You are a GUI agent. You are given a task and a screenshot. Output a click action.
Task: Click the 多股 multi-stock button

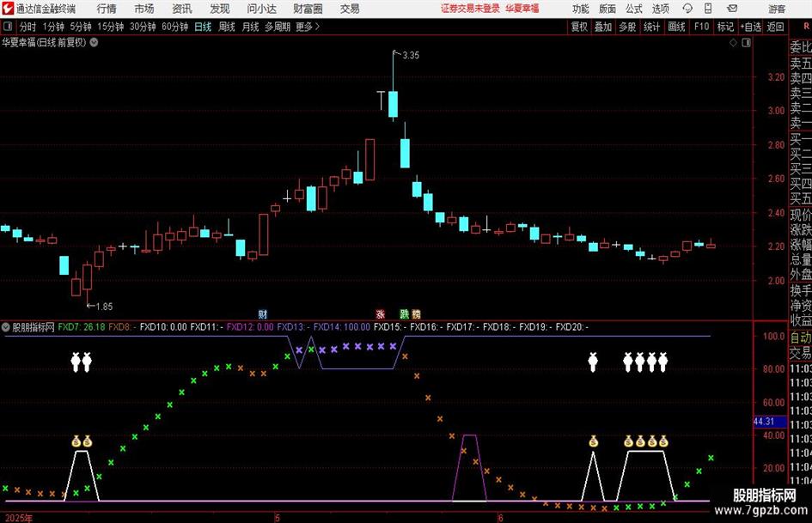[x=627, y=27]
